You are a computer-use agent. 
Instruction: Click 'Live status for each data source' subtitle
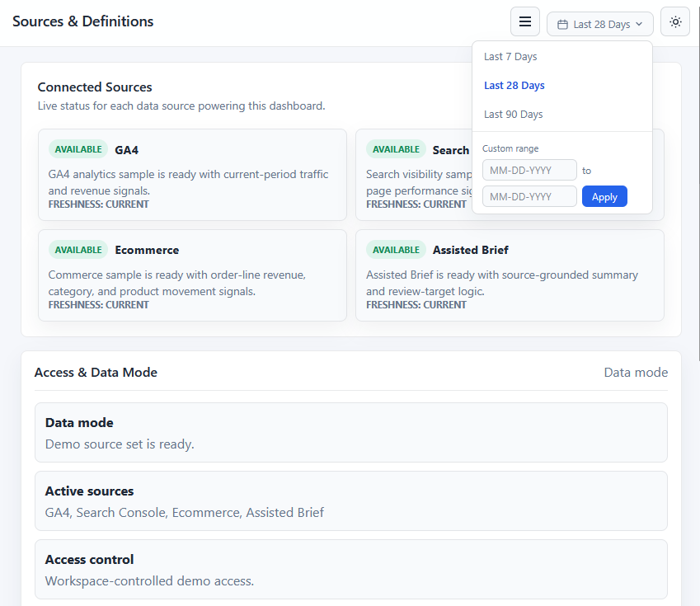pos(181,106)
